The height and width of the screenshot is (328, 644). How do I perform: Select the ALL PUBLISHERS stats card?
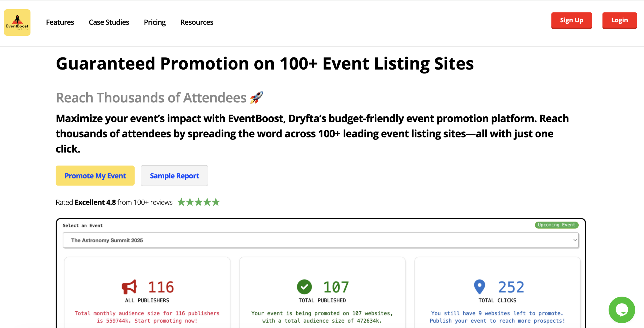(147, 292)
